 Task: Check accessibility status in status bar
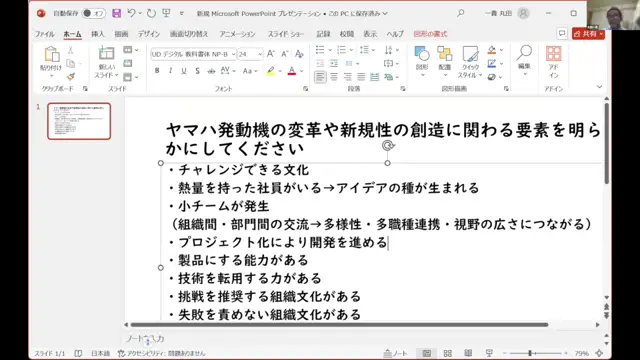coord(162,353)
